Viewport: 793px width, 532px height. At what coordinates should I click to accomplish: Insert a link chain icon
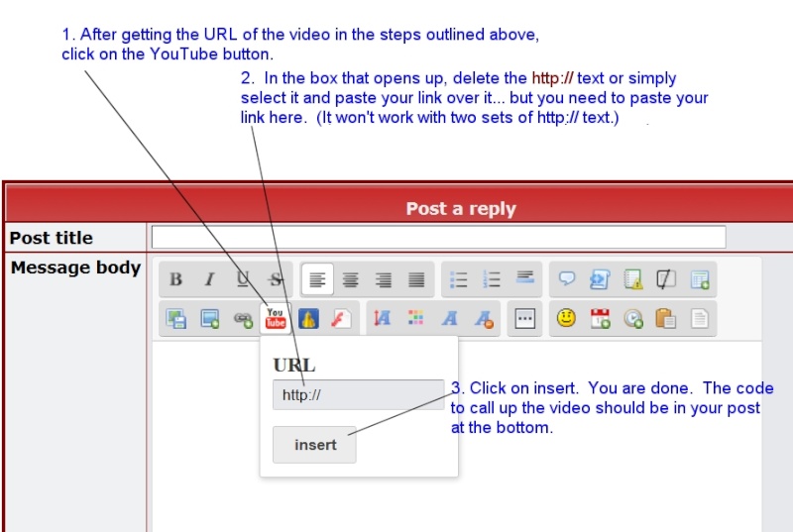coord(243,319)
